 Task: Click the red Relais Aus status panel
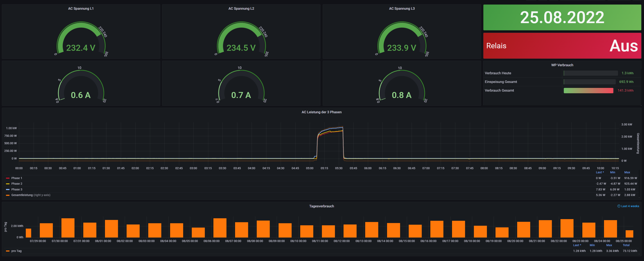pyautogui.click(x=562, y=46)
